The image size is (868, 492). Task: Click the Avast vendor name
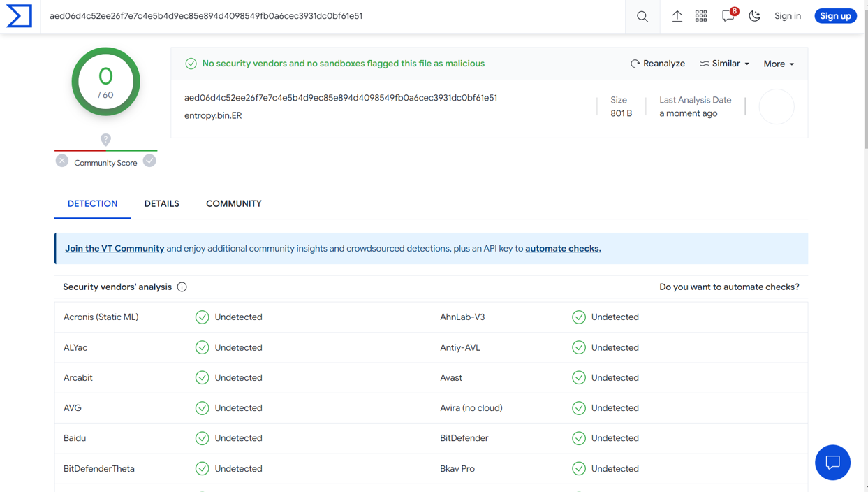pyautogui.click(x=451, y=377)
